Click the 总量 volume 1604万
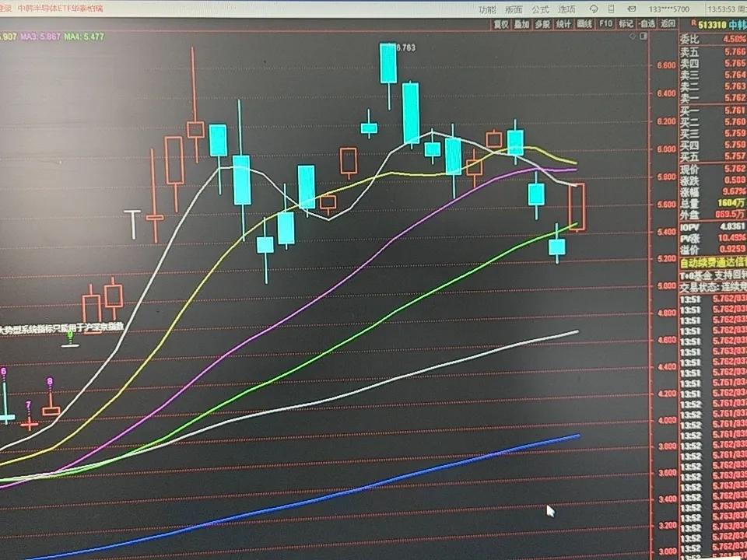 (x=731, y=203)
